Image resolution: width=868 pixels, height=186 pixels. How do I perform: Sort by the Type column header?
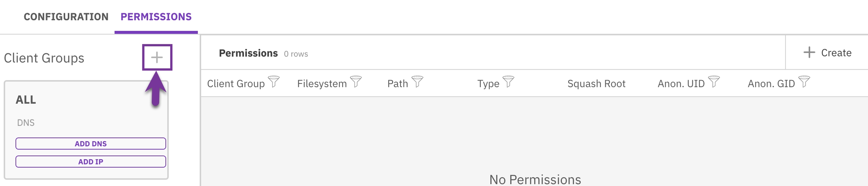tap(488, 84)
